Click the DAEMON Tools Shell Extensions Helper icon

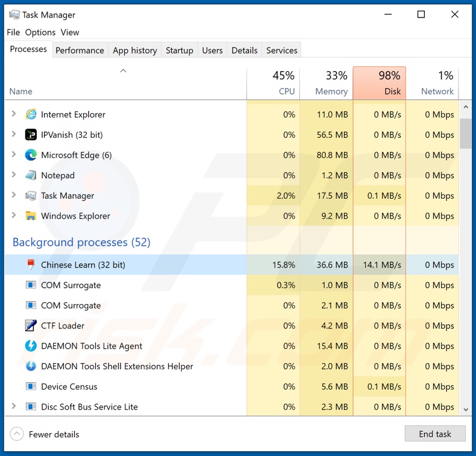31,366
